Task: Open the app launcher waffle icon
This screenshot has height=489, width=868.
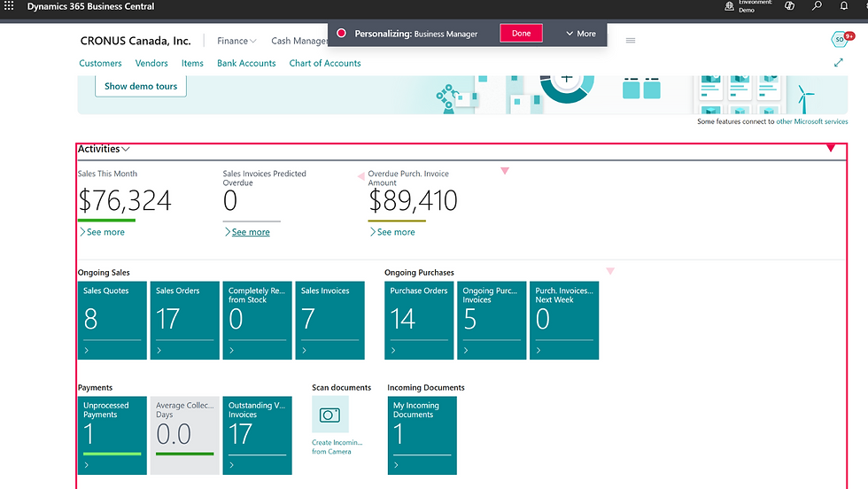Action: point(9,6)
